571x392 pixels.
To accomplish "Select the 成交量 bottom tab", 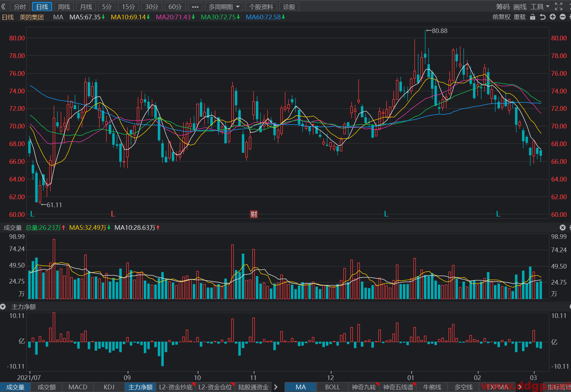I will tap(15, 387).
